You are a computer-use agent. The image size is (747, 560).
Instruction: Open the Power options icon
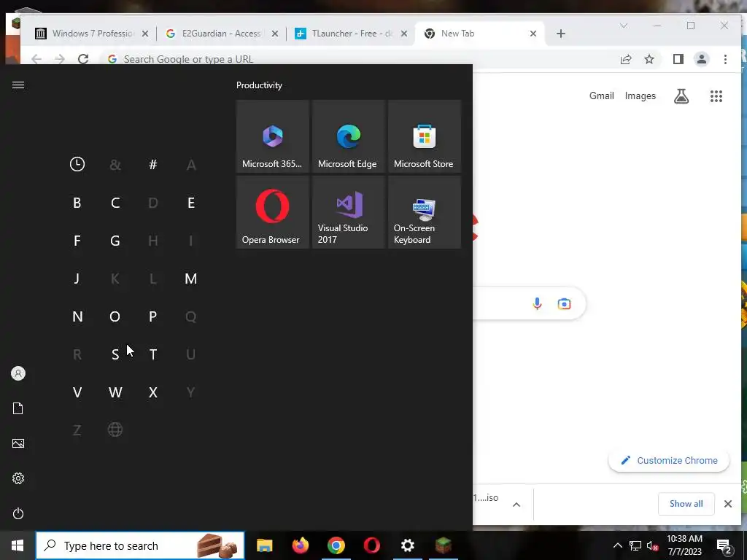point(18,513)
